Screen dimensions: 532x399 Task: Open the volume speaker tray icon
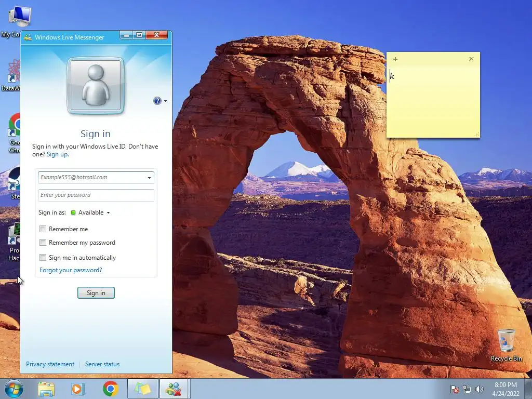click(480, 389)
